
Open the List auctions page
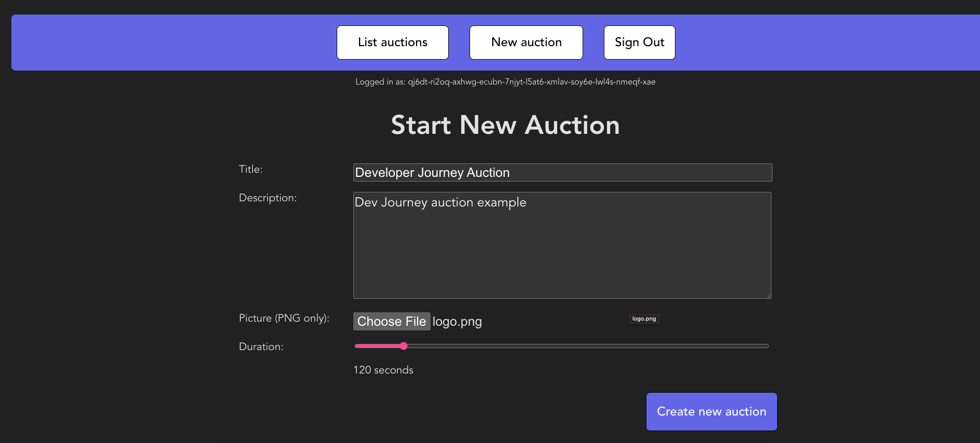click(392, 43)
